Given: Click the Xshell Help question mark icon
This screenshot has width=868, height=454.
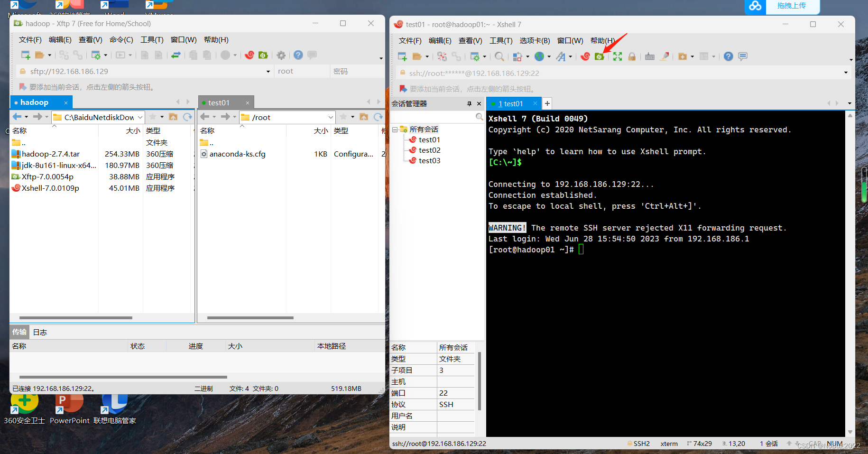Looking at the screenshot, I should tap(729, 56).
